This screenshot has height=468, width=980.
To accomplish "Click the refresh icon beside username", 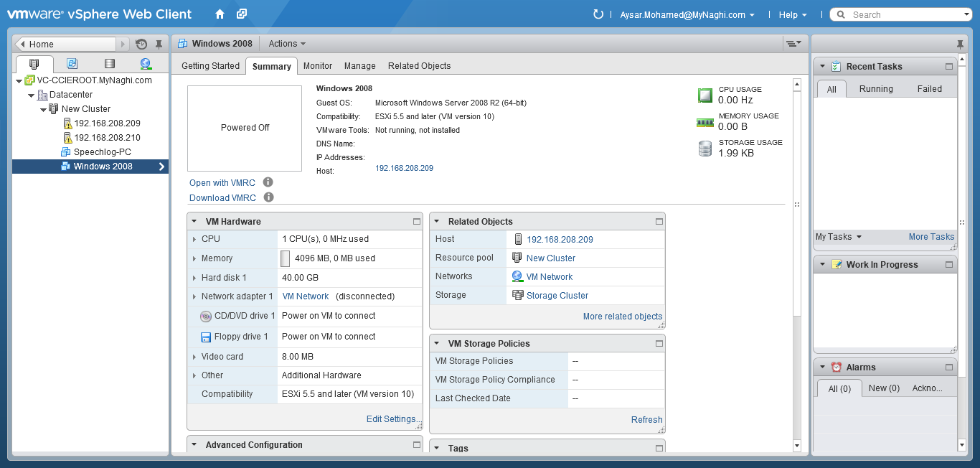I will coord(598,14).
